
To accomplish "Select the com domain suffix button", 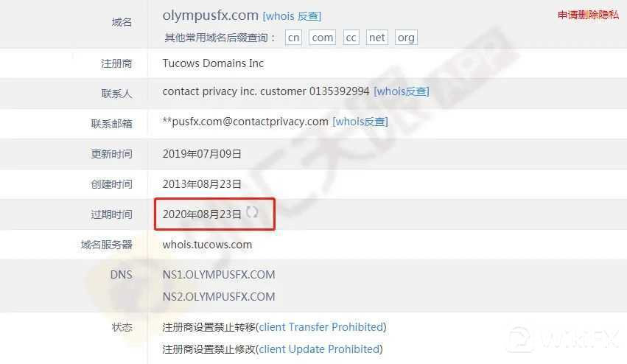I will (x=322, y=38).
